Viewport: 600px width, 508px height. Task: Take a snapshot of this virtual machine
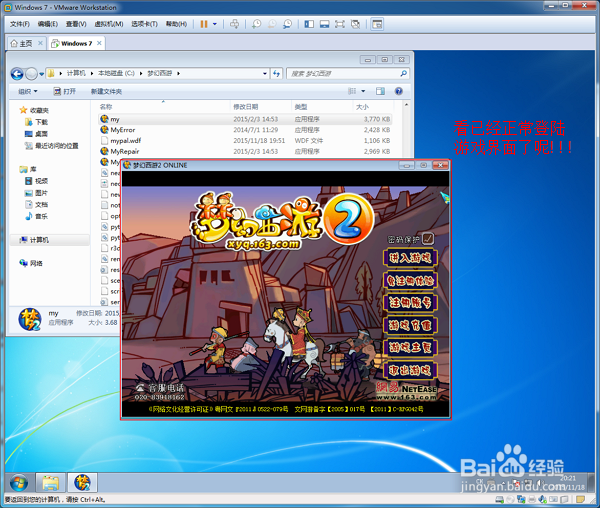pos(256,24)
